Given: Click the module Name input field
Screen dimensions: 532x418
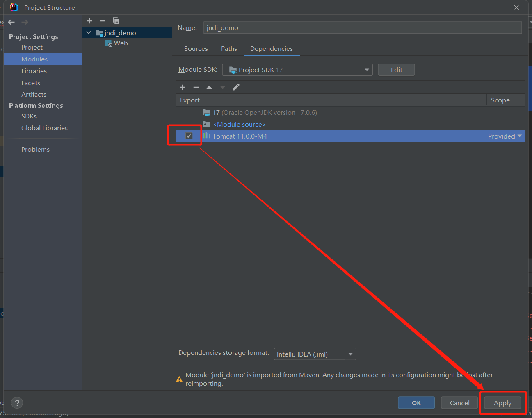Looking at the screenshot, I should (363, 27).
